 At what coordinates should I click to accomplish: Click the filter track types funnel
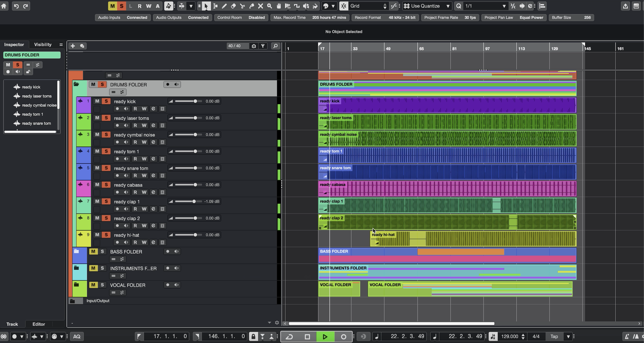point(263,46)
